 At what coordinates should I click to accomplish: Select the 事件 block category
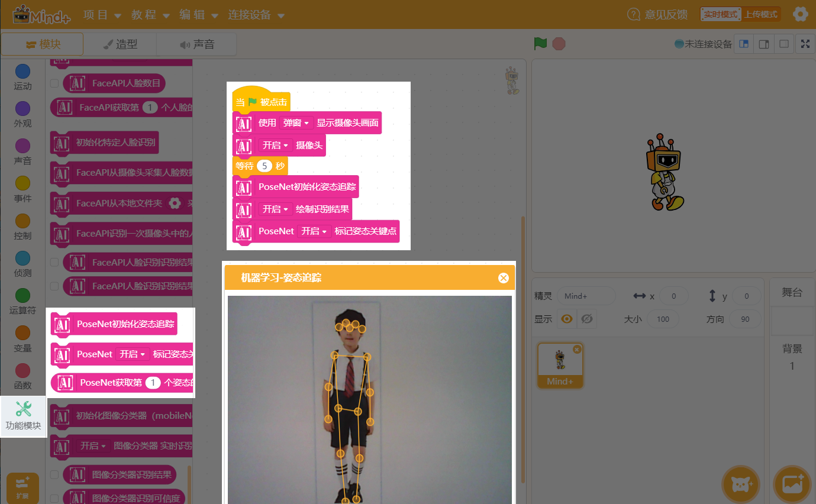pos(22,190)
